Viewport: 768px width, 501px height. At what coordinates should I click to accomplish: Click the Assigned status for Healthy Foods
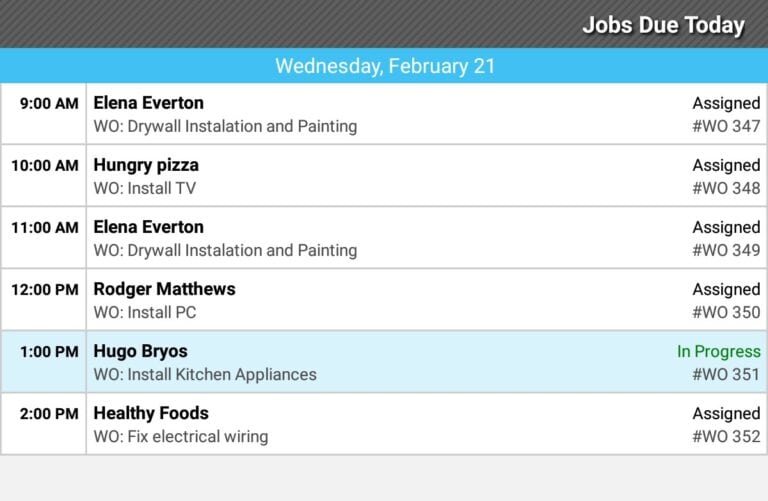[x=726, y=413]
